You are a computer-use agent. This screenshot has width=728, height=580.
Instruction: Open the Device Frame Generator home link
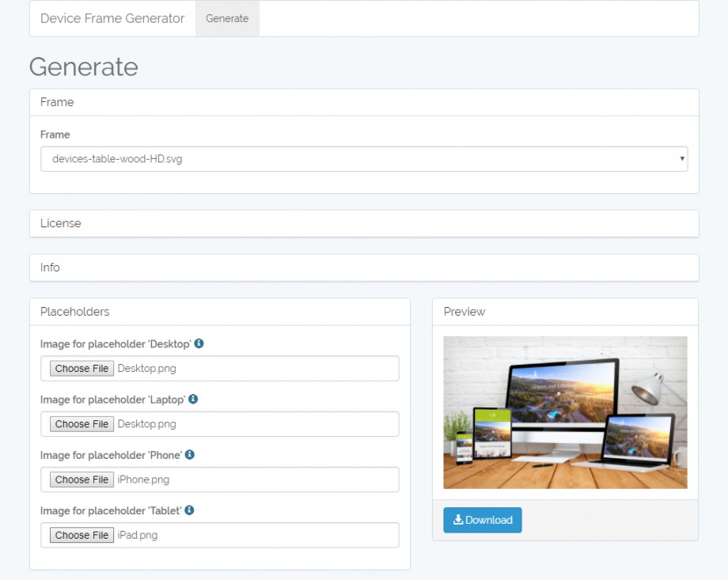click(112, 18)
